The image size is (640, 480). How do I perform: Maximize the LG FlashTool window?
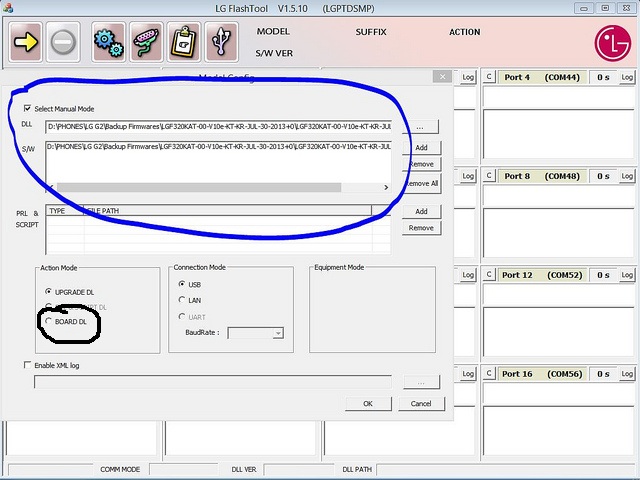coord(605,8)
